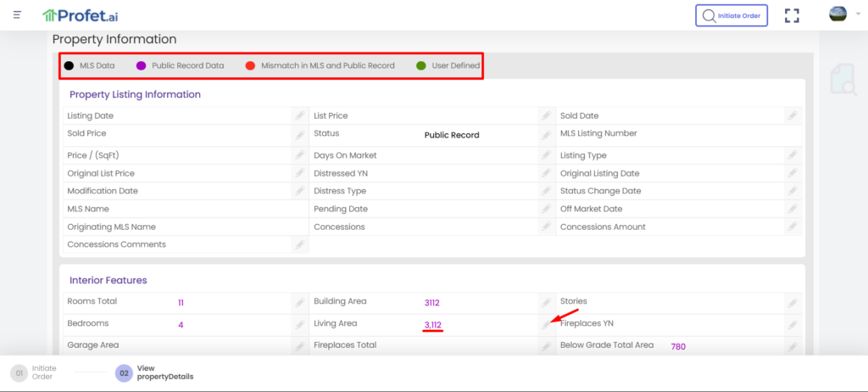The width and height of the screenshot is (868, 392).
Task: Open the user profile avatar
Action: click(837, 14)
